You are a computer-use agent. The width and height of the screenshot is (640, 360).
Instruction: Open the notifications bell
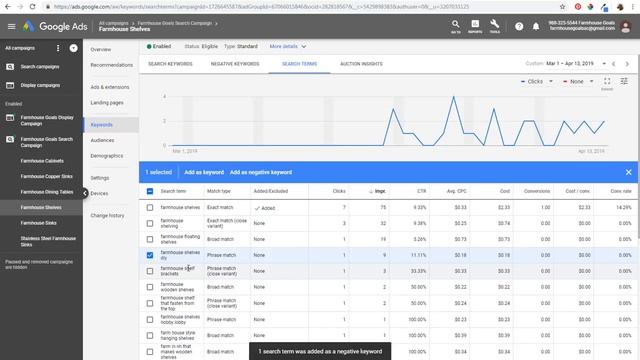pos(536,27)
